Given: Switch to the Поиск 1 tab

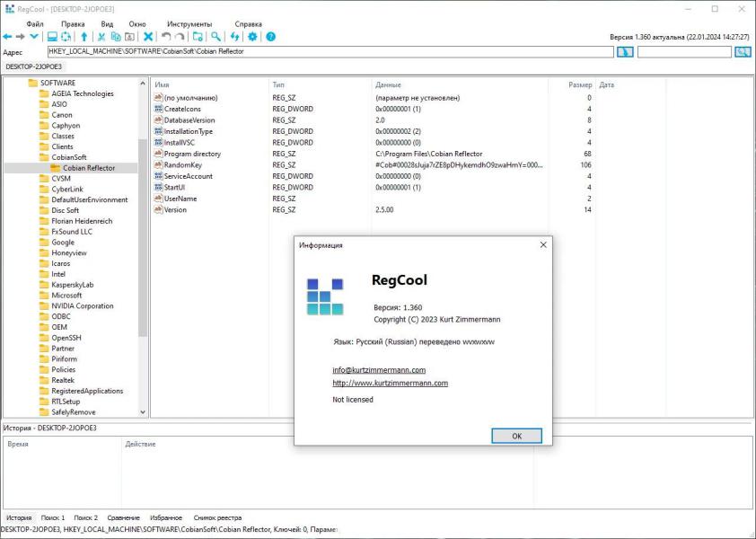Looking at the screenshot, I should pyautogui.click(x=53, y=517).
